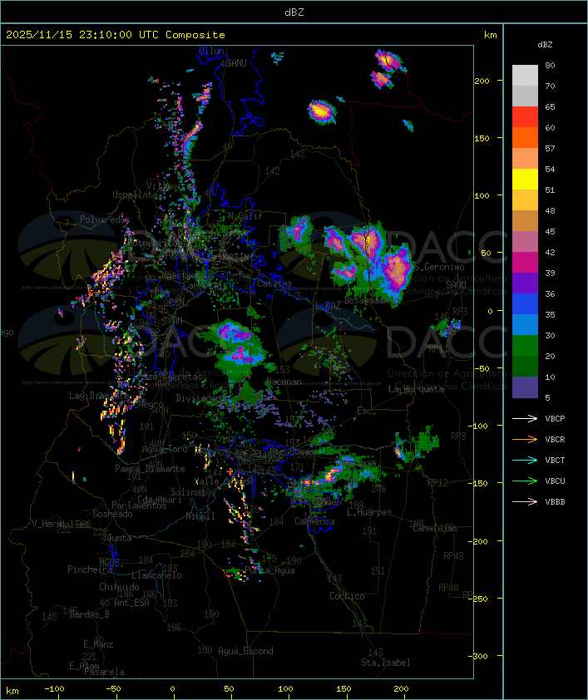Select the red 60-65 dBZ legend swatch
The height and width of the screenshot is (700, 588).
(x=525, y=117)
